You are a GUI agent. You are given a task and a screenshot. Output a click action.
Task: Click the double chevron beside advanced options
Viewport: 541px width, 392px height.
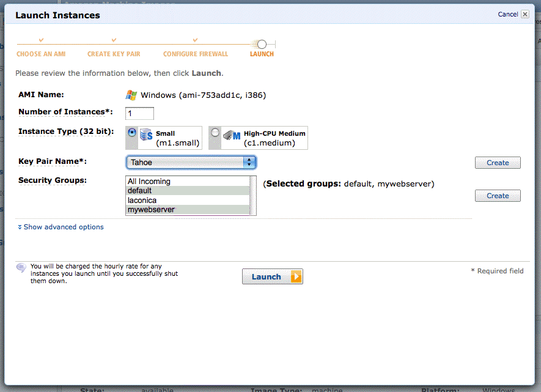(20, 227)
